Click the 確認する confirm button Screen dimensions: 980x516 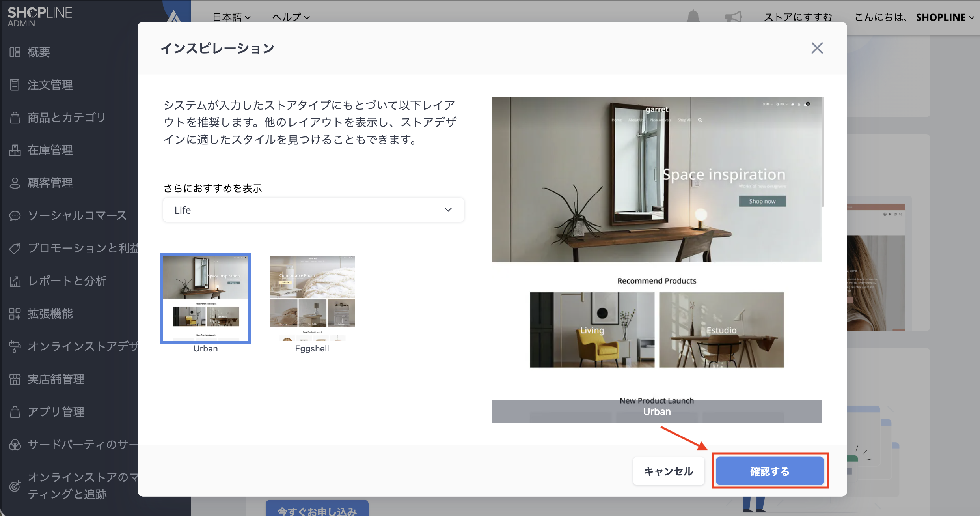770,471
